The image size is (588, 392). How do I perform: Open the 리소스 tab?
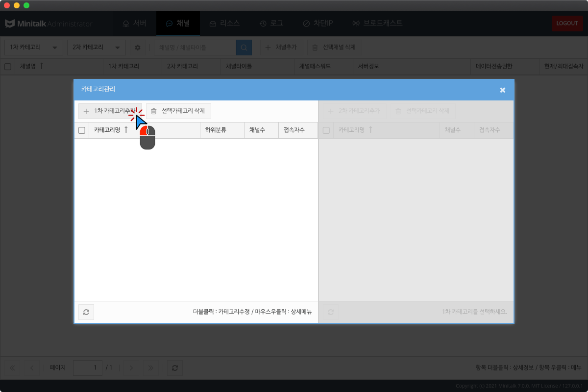point(224,23)
